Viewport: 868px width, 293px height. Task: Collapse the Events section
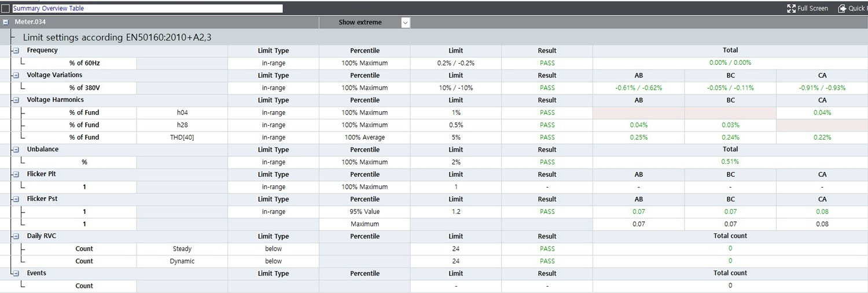16,273
